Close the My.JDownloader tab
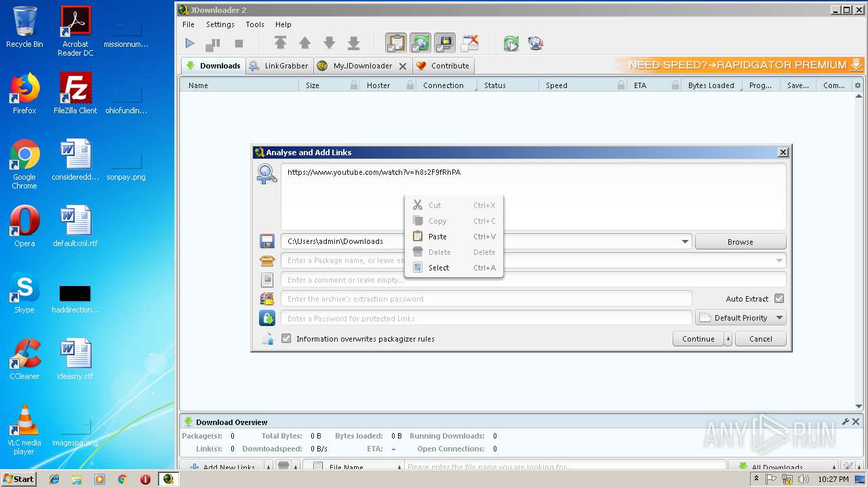 (403, 66)
